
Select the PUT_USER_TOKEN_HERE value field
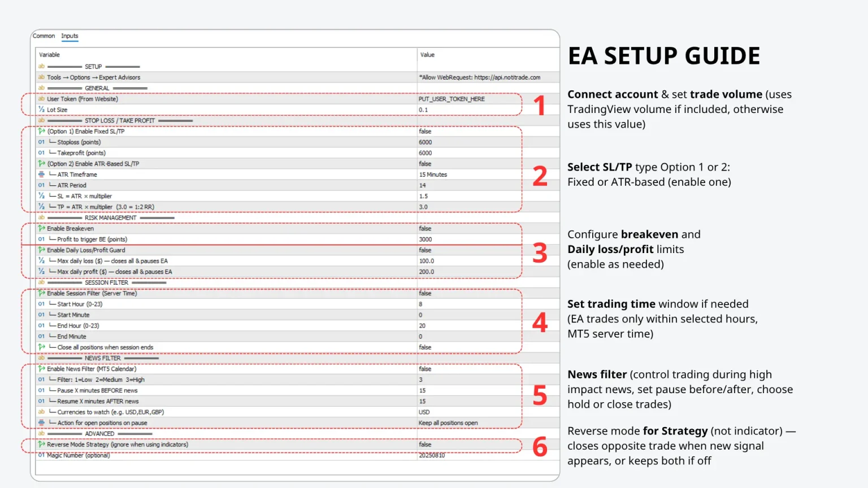pos(452,99)
